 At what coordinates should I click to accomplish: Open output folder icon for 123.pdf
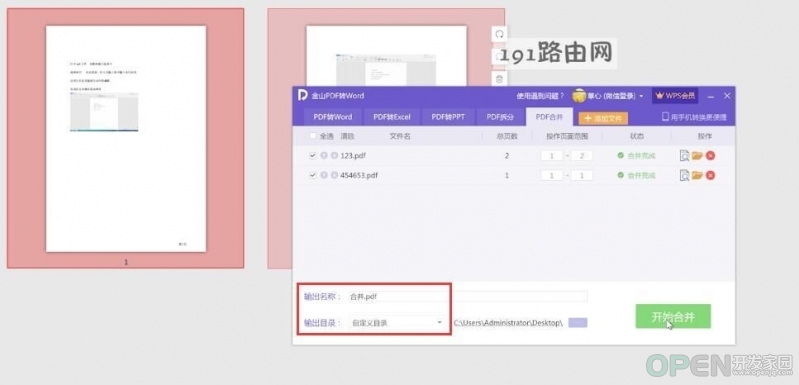click(x=698, y=155)
